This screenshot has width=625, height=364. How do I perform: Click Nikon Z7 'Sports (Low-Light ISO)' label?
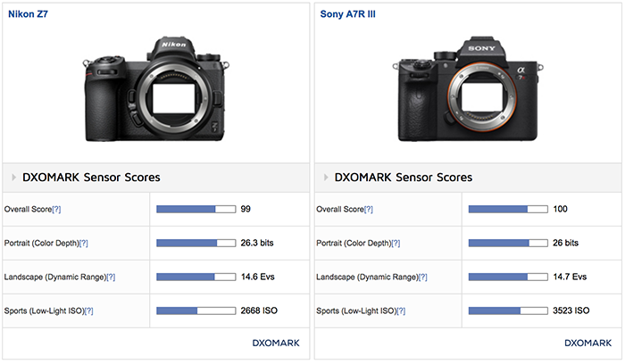pos(45,311)
